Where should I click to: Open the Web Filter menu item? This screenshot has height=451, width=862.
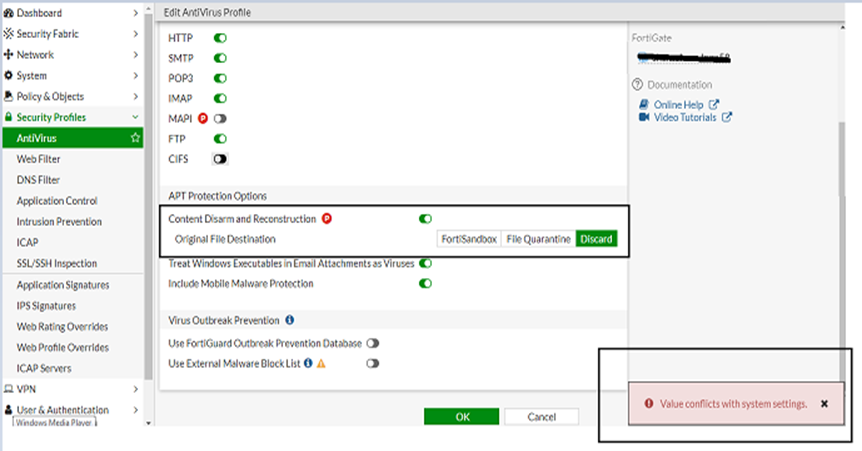[38, 159]
